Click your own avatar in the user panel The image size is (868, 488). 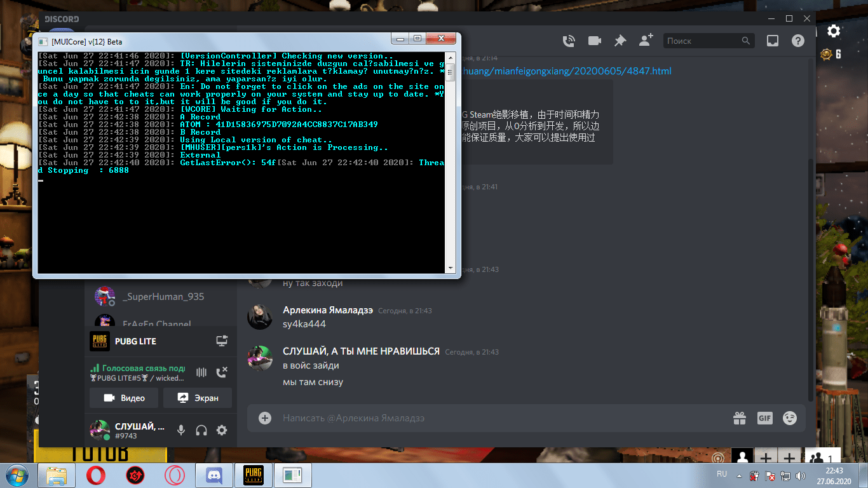coord(100,430)
